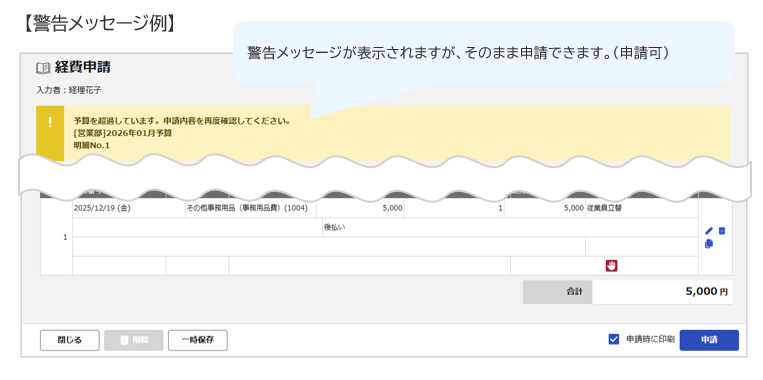The height and width of the screenshot is (380, 763).
Task: Click the greyed-out 削除 button
Action: coord(134,340)
